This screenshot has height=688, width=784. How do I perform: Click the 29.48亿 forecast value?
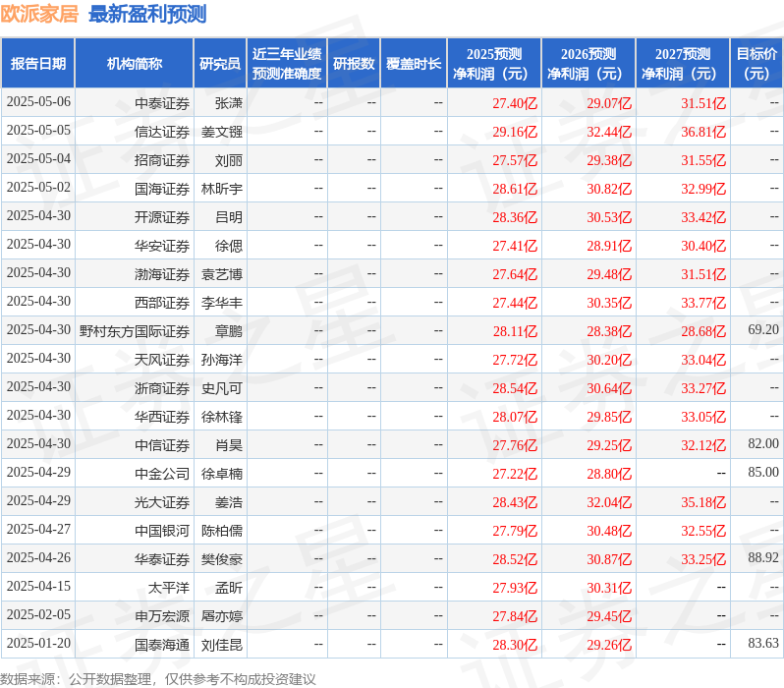(609, 274)
